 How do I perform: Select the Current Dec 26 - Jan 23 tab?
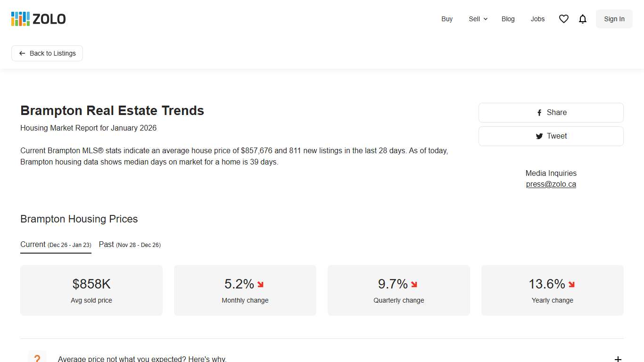click(55, 244)
